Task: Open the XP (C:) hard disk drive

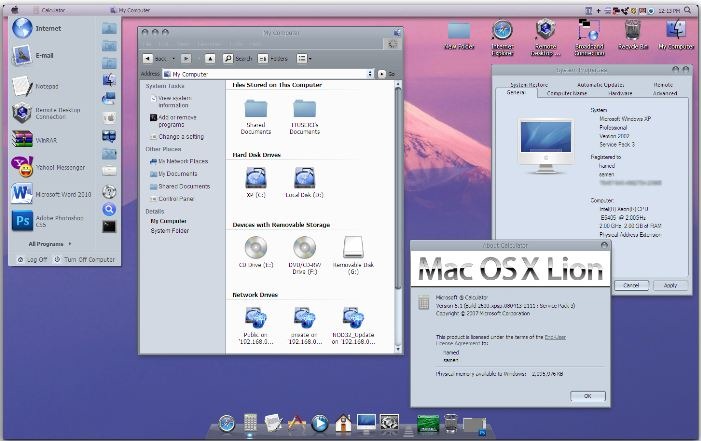Action: click(256, 178)
